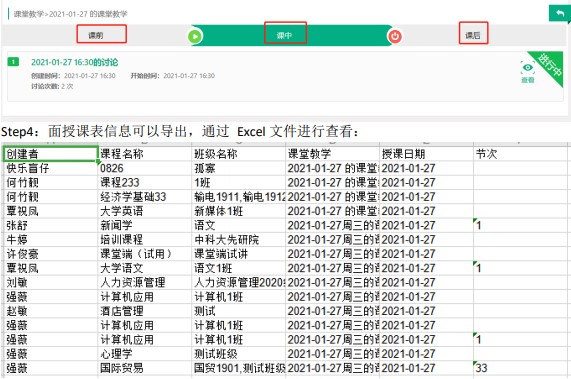Click the 节次 cell showing 33
This screenshot has height=379, width=571.
tap(520, 368)
